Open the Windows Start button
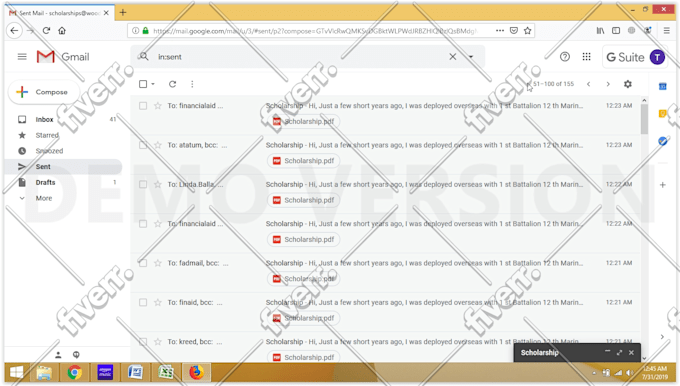This screenshot has height=386, width=680. (16, 373)
